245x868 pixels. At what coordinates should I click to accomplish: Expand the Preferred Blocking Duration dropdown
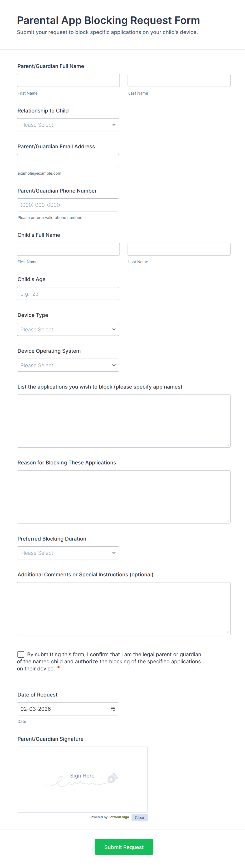68,553
